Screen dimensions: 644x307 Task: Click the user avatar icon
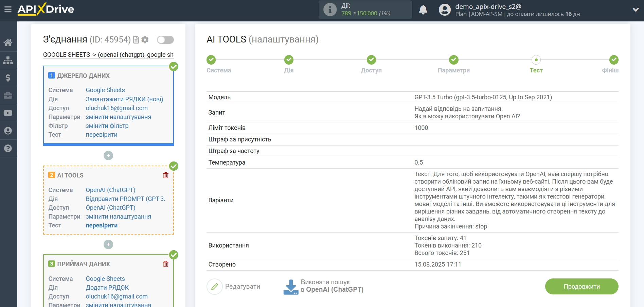click(x=445, y=10)
